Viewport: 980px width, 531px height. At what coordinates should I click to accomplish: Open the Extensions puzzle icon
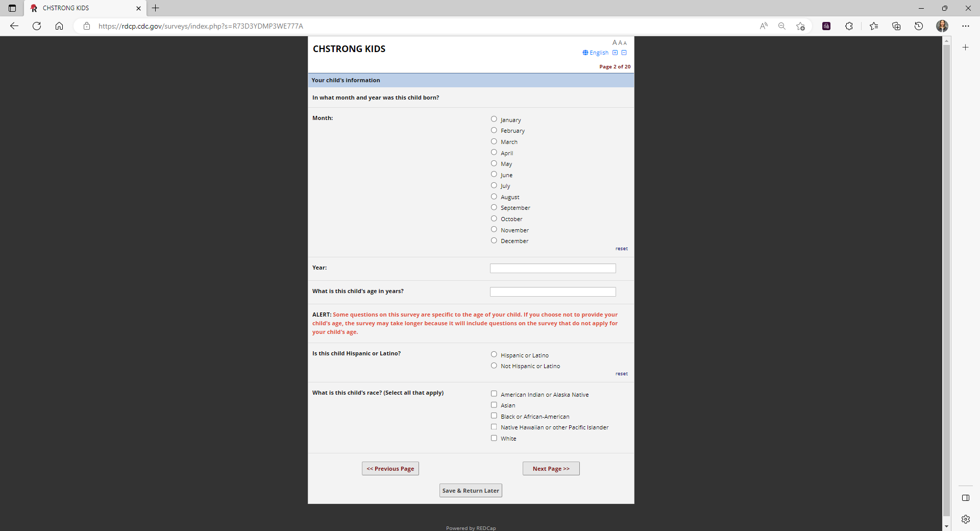tap(849, 26)
